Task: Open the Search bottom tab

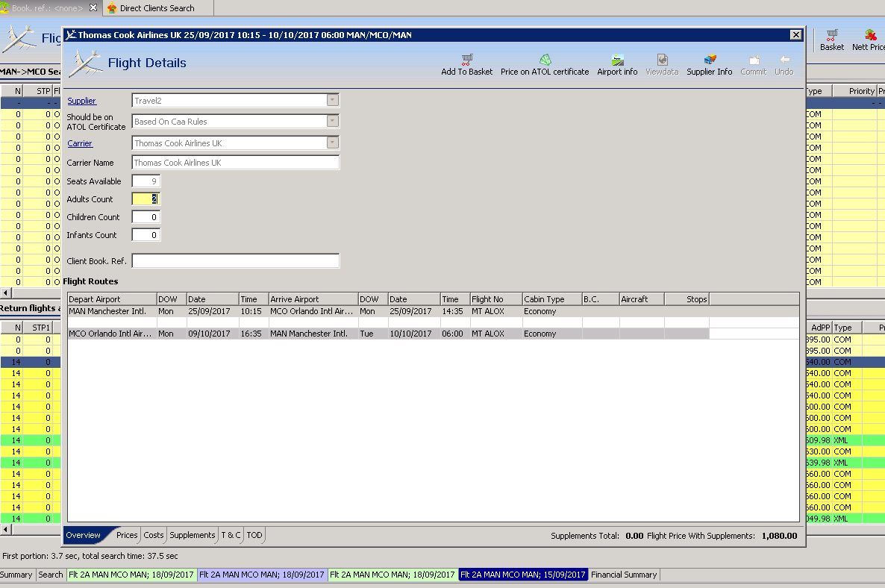Action: (50, 575)
